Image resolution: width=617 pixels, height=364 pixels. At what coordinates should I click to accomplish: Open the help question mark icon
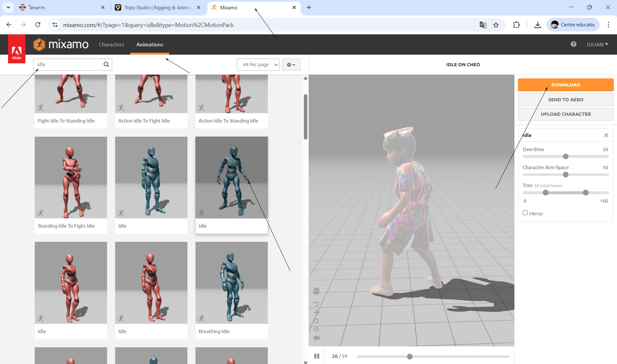click(573, 44)
